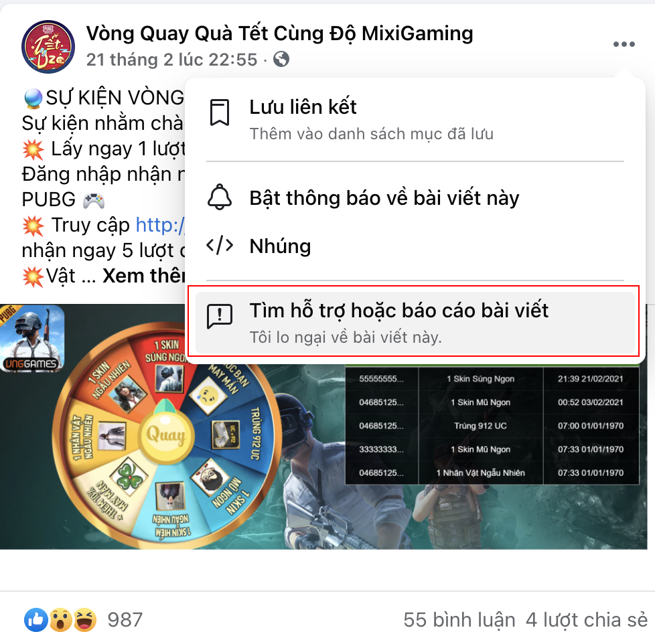Screen dimensions: 655x644
Task: Click the blue Like reaction icon
Action: (x=36, y=620)
